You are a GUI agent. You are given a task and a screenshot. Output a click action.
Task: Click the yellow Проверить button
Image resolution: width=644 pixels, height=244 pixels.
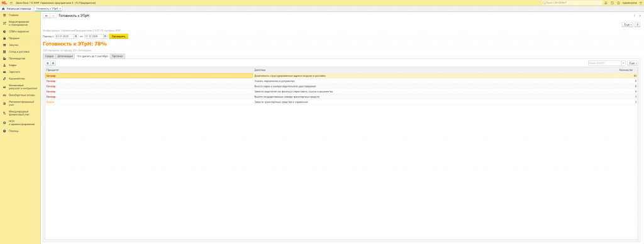coord(119,36)
